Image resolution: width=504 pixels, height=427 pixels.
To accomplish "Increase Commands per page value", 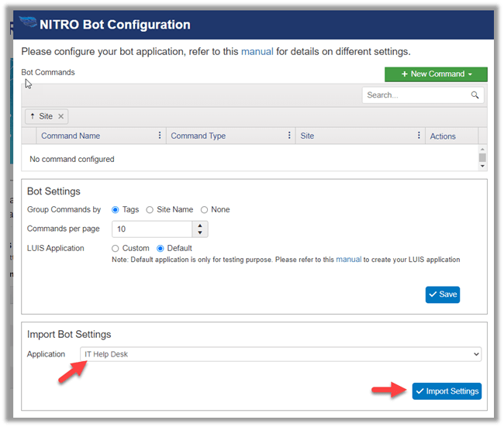I will tap(200, 226).
